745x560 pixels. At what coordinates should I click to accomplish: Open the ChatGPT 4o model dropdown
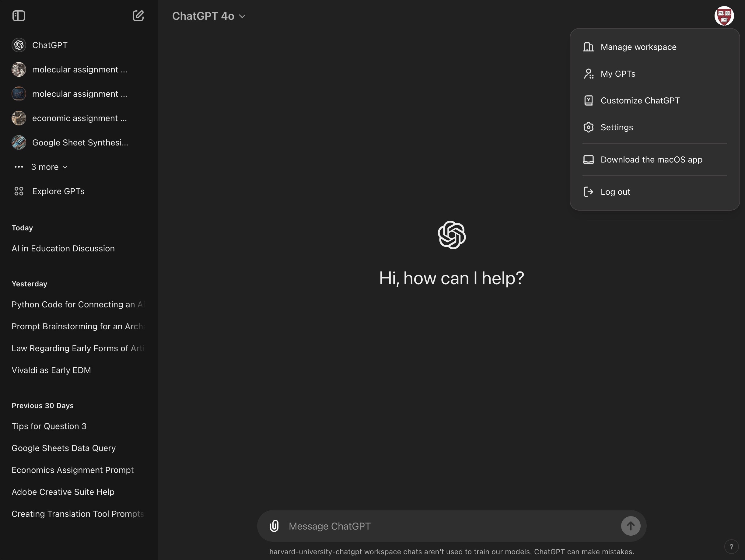click(x=209, y=16)
